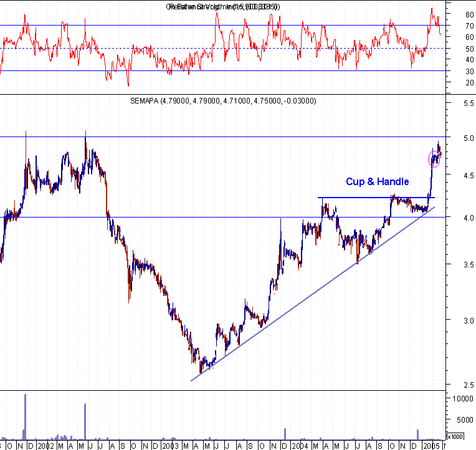
Task: Click the 40 value on the RSI axis
Action: pos(470,60)
